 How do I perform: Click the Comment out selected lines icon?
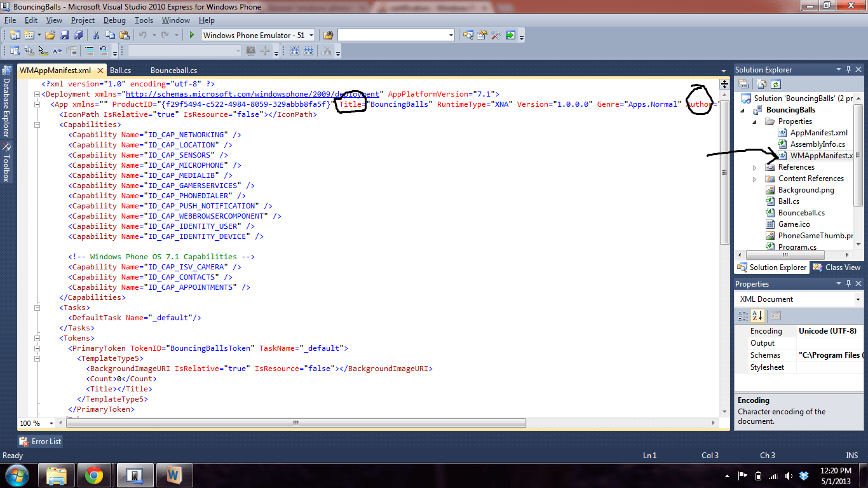click(x=90, y=51)
